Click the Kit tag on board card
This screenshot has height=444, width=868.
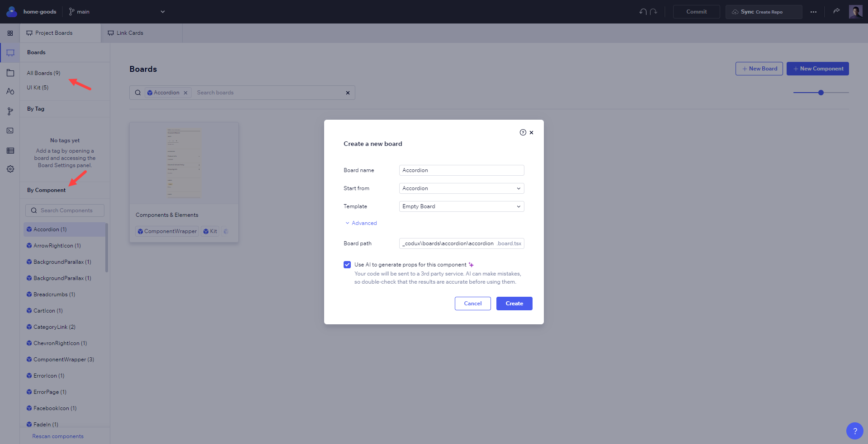(x=210, y=231)
